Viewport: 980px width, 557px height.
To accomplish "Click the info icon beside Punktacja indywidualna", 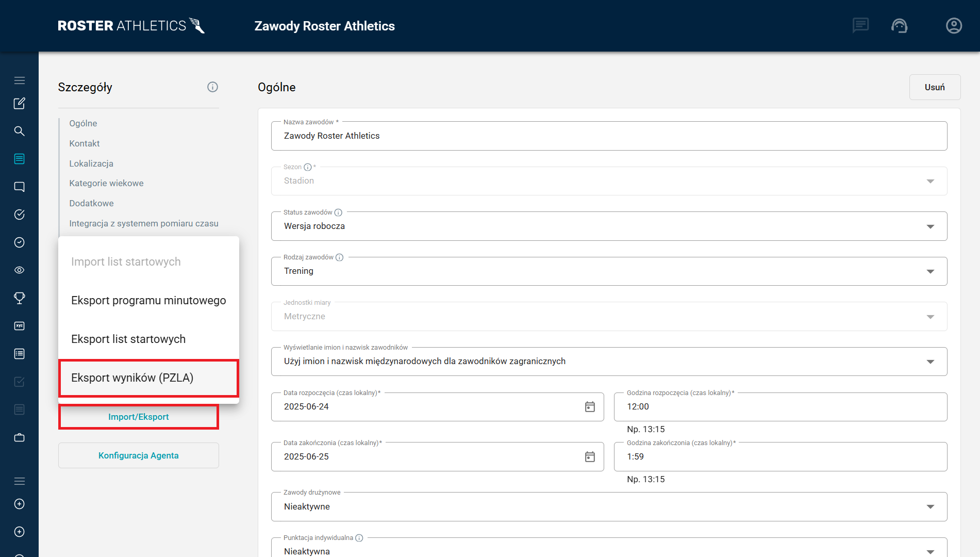I will [x=359, y=538].
